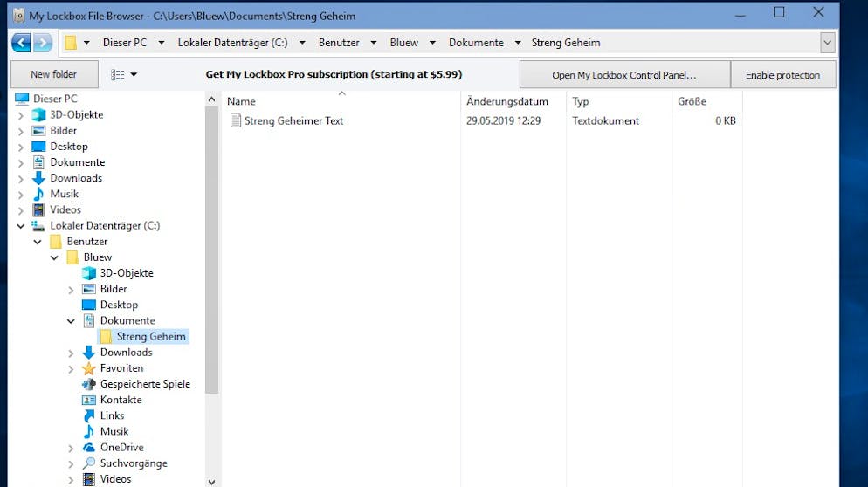The image size is (868, 487).
Task: Click the Links shortcut icon
Action: [x=88, y=415]
